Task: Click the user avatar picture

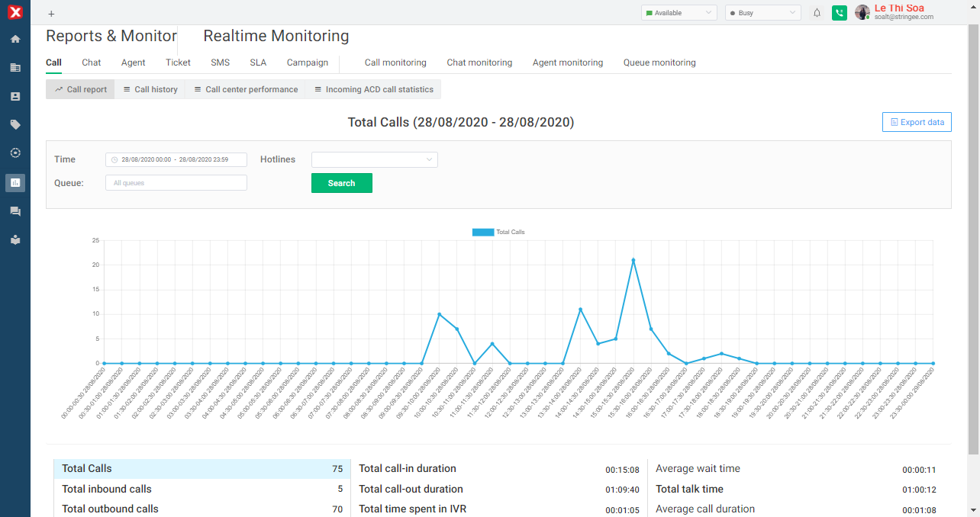Action: (862, 12)
